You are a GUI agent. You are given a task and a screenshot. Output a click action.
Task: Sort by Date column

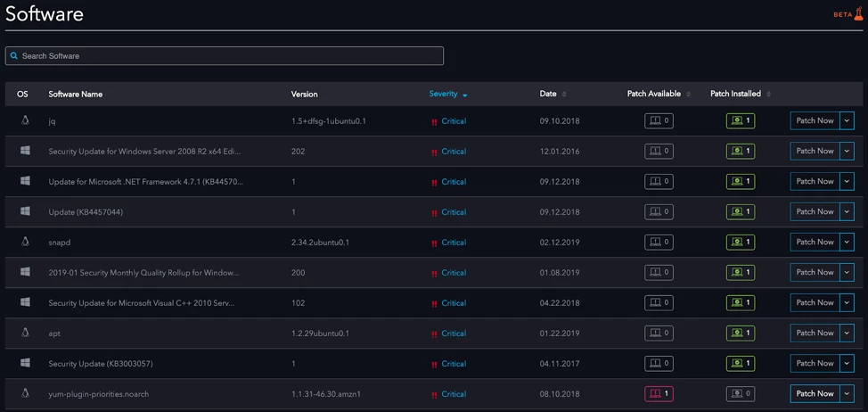pyautogui.click(x=553, y=95)
